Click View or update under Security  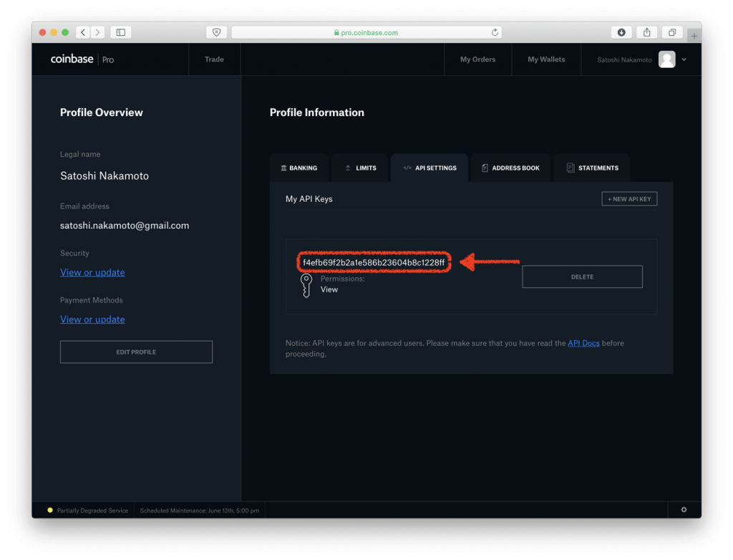click(x=92, y=272)
